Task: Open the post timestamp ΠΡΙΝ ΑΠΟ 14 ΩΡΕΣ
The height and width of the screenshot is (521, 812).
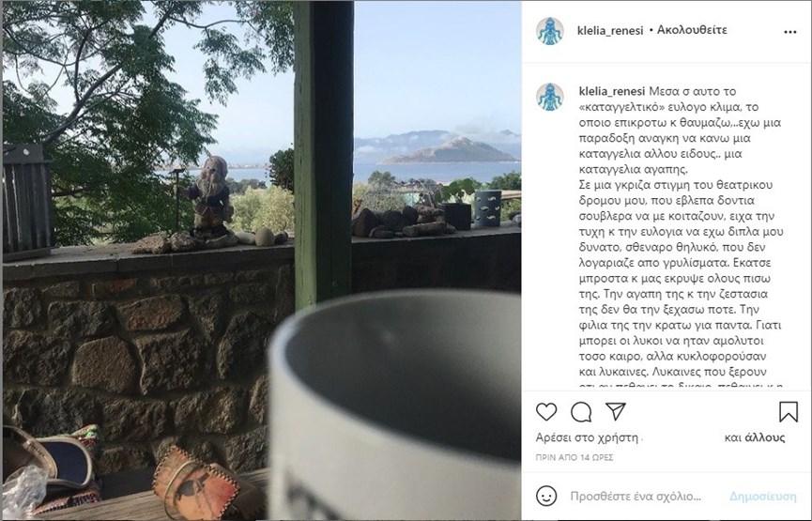Action: [x=575, y=457]
